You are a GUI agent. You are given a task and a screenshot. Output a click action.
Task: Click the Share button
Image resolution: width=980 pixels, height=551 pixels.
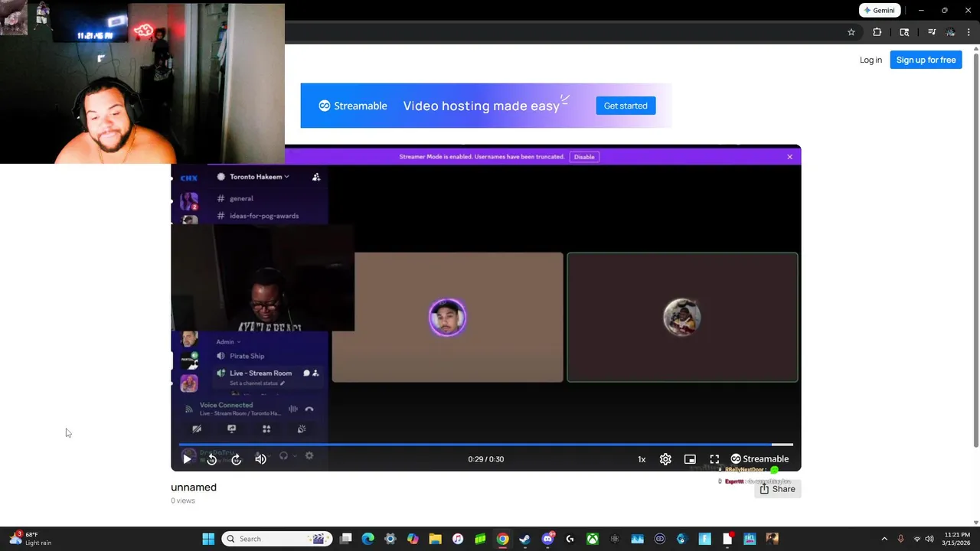click(777, 489)
